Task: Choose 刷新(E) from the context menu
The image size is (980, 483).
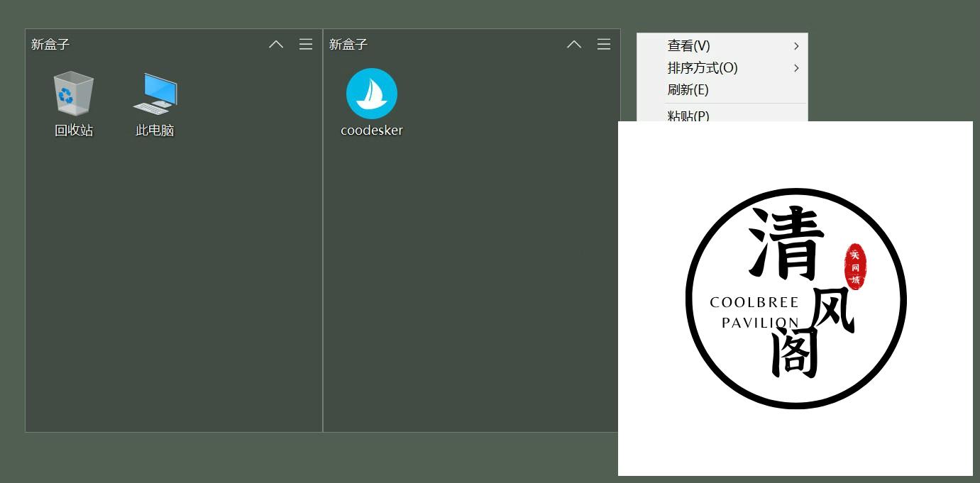Action: [x=722, y=90]
